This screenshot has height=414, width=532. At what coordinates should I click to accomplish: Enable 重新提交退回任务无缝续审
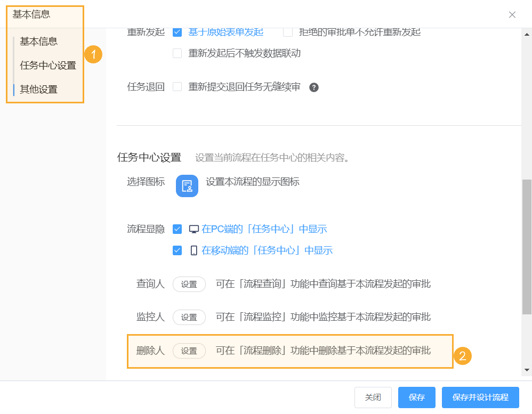click(x=177, y=87)
